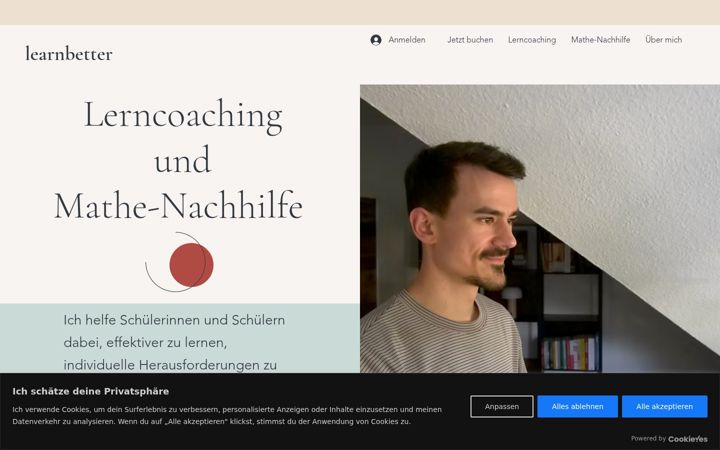This screenshot has height=450, width=720.
Task: Click the red circle graphic
Action: [x=191, y=265]
